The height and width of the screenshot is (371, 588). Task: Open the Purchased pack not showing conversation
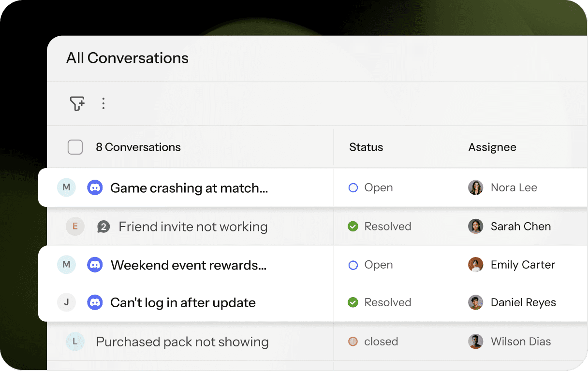182,342
